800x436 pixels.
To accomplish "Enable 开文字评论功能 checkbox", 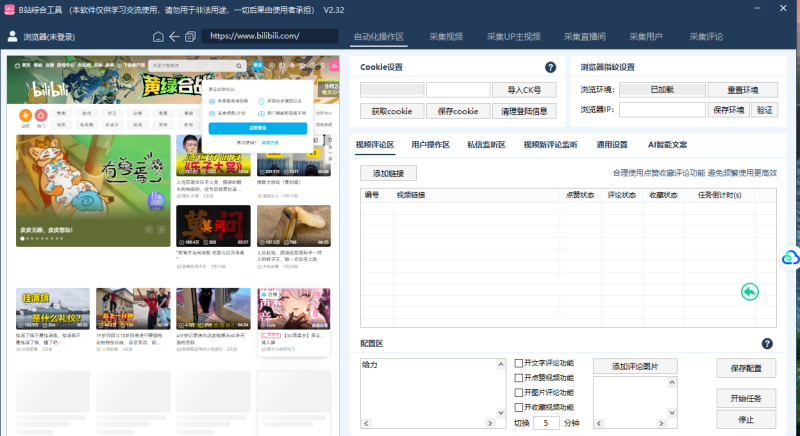I will click(x=518, y=363).
